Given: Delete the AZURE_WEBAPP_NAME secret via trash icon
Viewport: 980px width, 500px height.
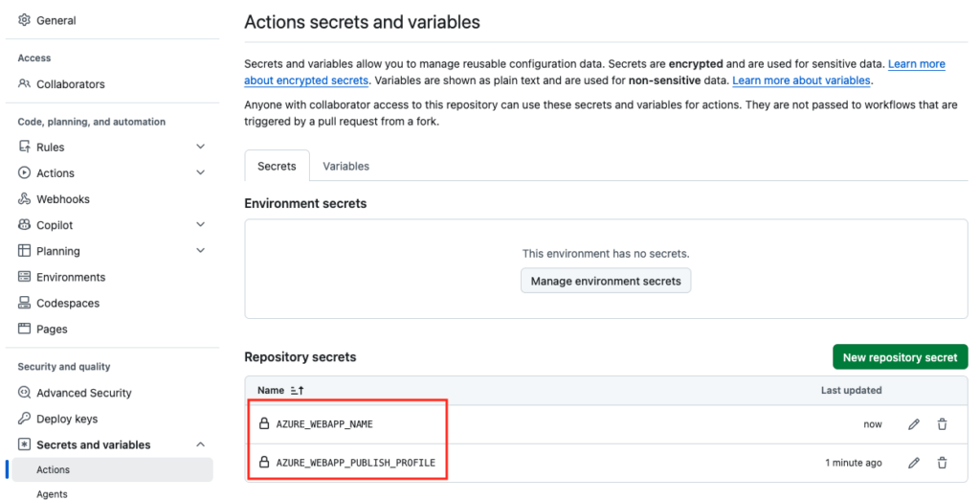Looking at the screenshot, I should pos(942,424).
